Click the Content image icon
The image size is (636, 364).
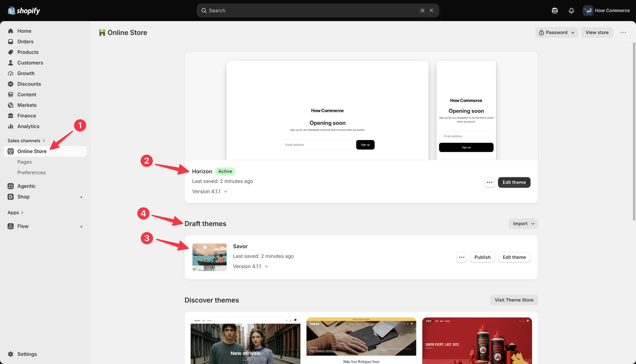tap(11, 94)
